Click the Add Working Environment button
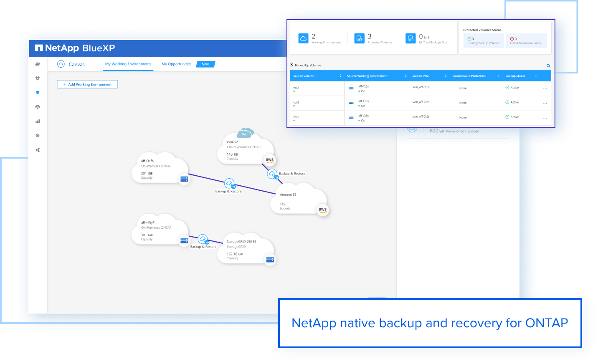 tap(87, 84)
